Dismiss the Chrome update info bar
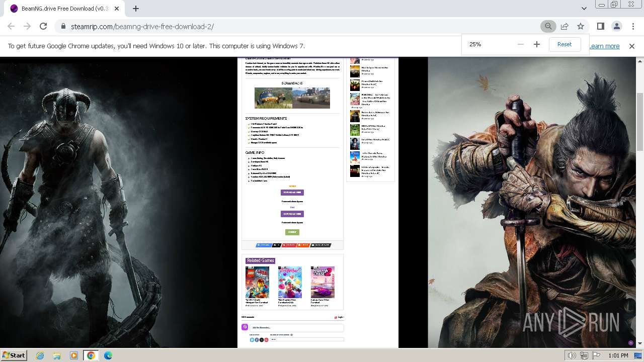This screenshot has height=362, width=644. pyautogui.click(x=632, y=46)
